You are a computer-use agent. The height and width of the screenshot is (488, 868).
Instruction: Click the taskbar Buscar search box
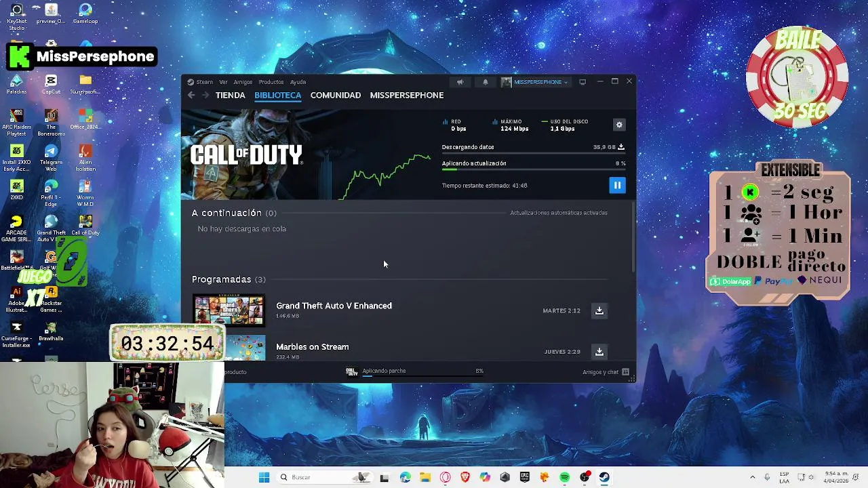324,477
